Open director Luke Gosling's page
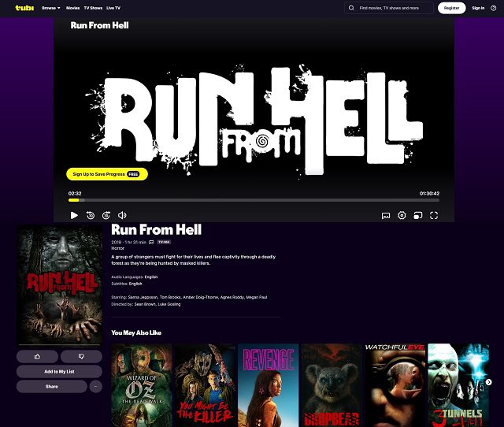The image size is (504, 427). [x=169, y=304]
